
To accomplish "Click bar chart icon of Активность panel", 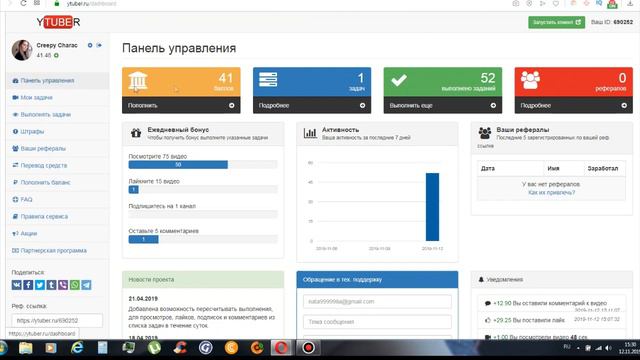I will click(310, 133).
